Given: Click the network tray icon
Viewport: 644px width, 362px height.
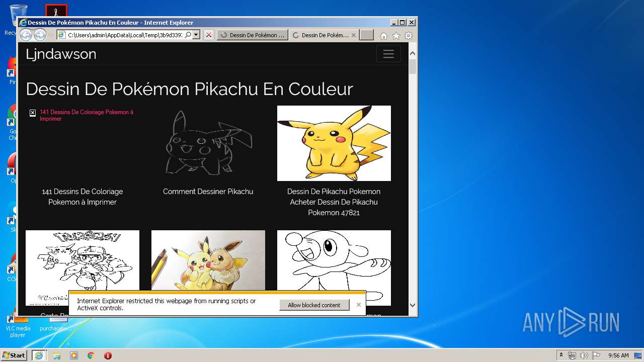Looking at the screenshot, I should [x=572, y=355].
